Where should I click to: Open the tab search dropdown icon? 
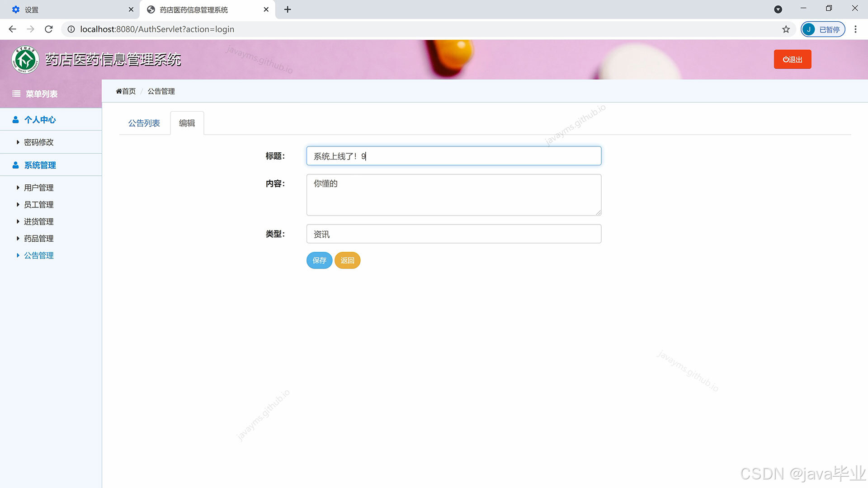(x=778, y=9)
